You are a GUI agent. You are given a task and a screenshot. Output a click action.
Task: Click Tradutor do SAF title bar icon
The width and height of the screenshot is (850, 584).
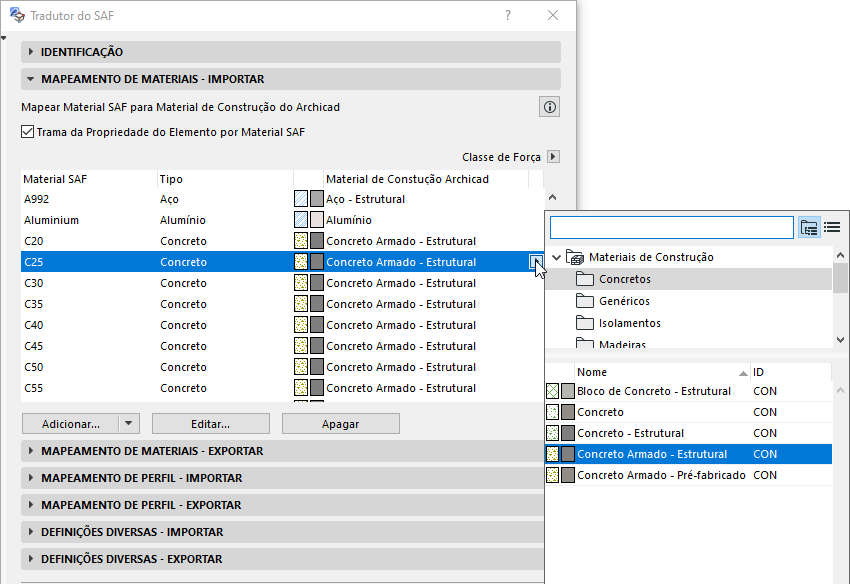point(17,15)
